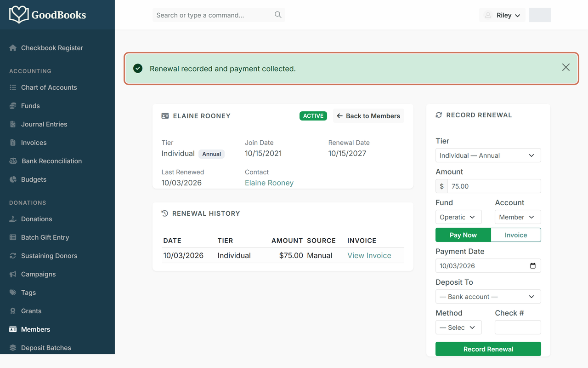The image size is (588, 368).
Task: Click the Bank Reconciliation scales icon
Action: (13, 161)
